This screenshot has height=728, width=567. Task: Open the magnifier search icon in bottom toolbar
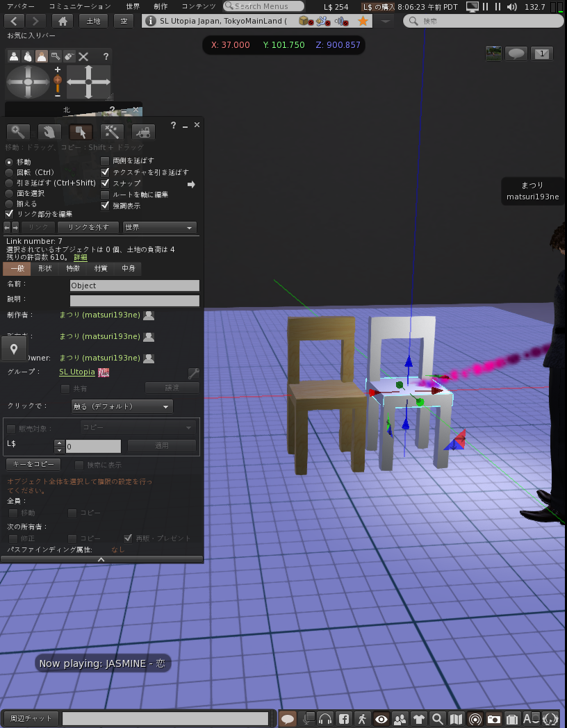(x=438, y=719)
